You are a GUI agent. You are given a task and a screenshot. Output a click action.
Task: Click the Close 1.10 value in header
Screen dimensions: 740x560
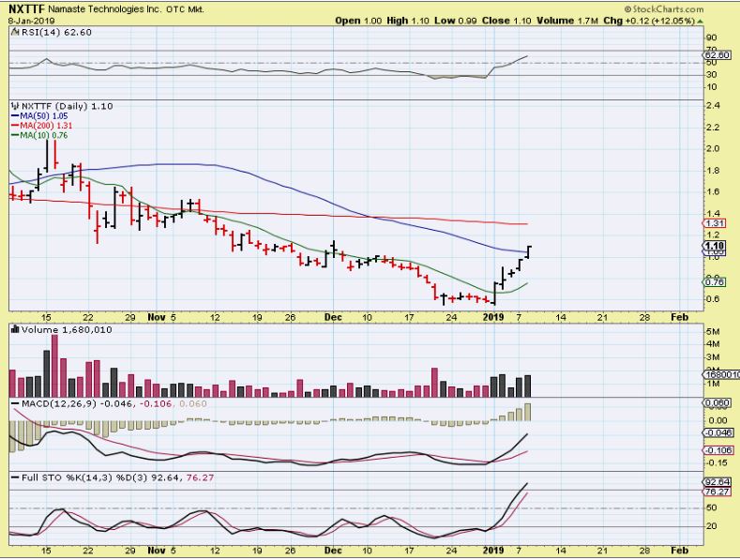(506, 21)
